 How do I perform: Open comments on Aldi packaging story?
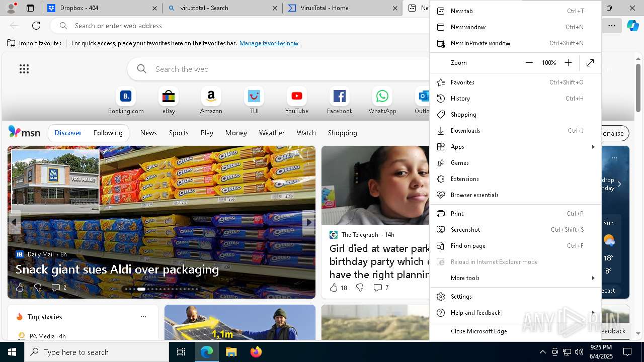tap(59, 288)
